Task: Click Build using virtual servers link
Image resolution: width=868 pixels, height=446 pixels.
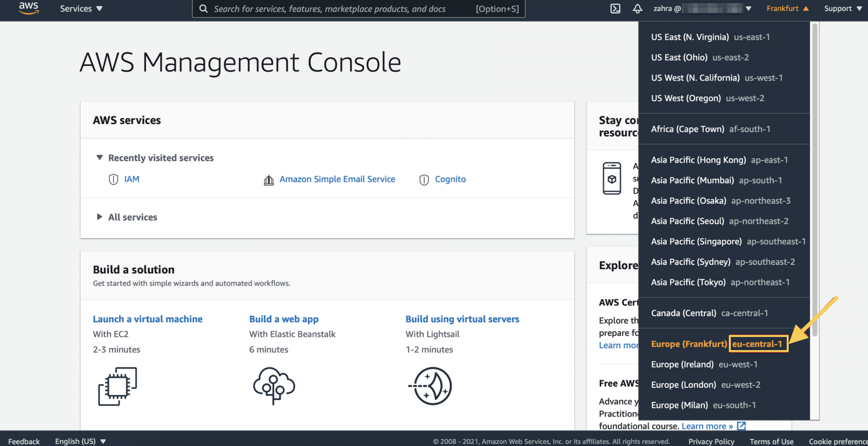Action: pos(462,319)
